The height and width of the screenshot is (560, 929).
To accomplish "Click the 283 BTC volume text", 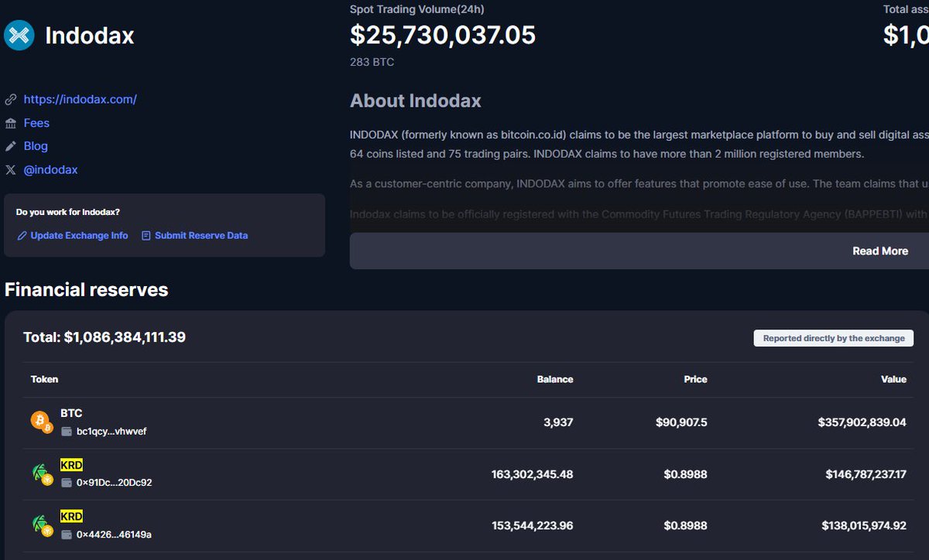I will [372, 62].
